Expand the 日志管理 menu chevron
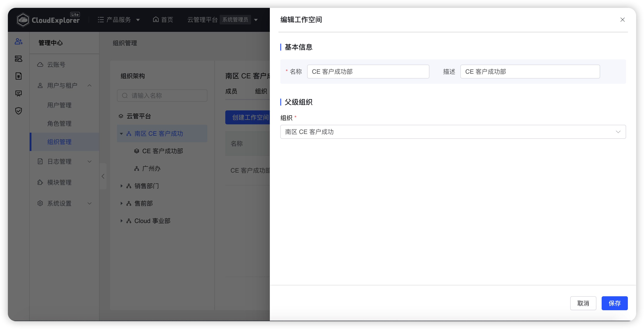 tap(90, 161)
